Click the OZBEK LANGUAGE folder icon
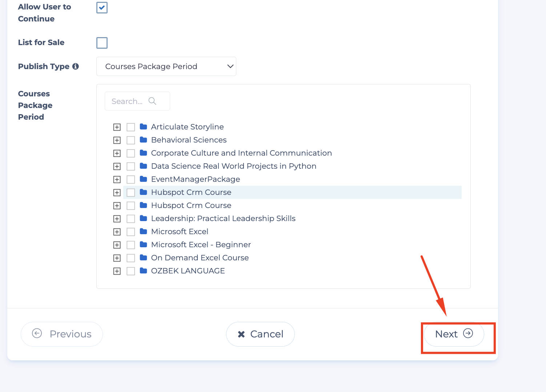546x392 pixels. tap(144, 271)
